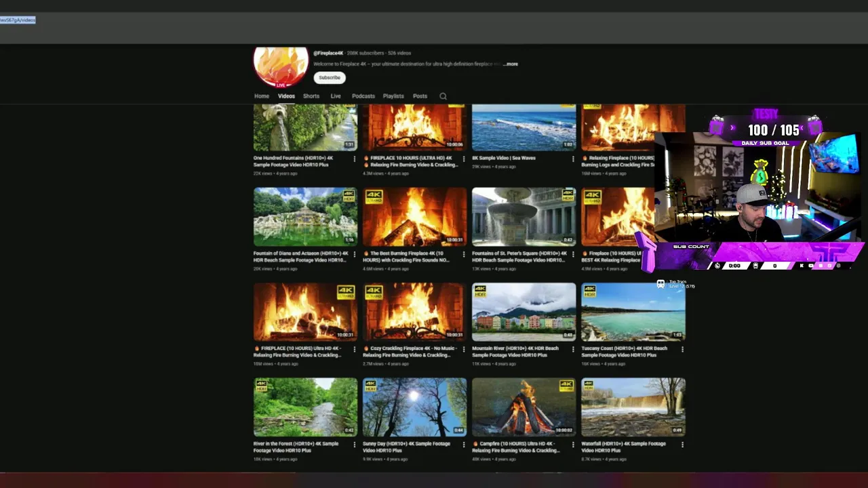Open options menu for Campfire (10 HOURS) video

(x=572, y=445)
